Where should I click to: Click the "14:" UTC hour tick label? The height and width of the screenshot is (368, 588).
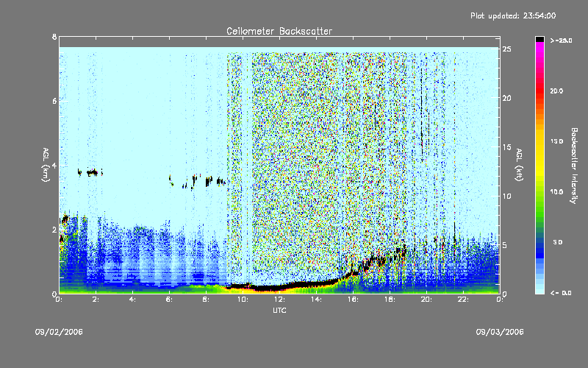(316, 300)
